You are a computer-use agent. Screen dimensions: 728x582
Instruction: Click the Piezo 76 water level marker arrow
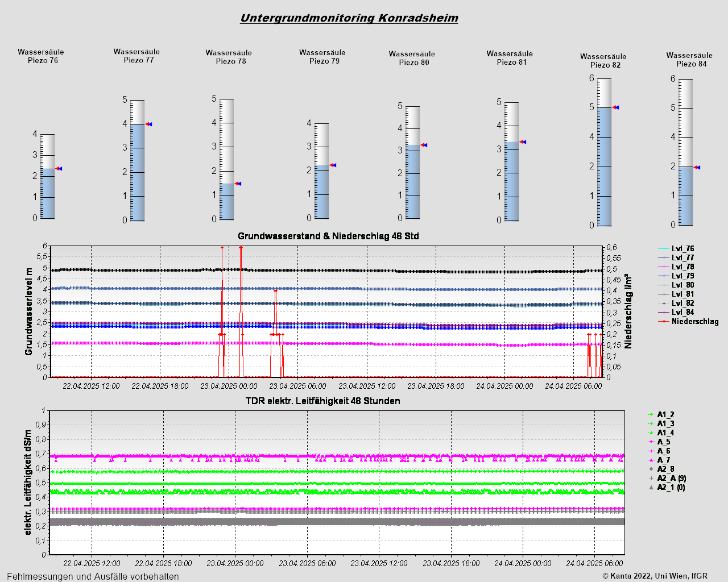pos(59,169)
